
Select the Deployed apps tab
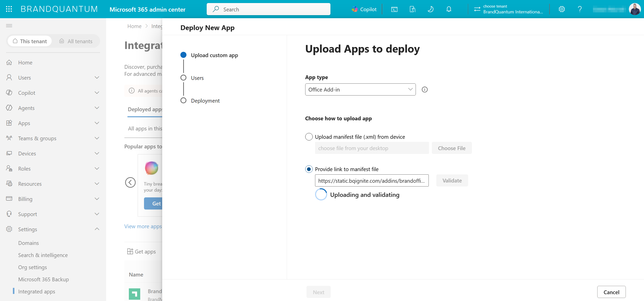tap(145, 109)
